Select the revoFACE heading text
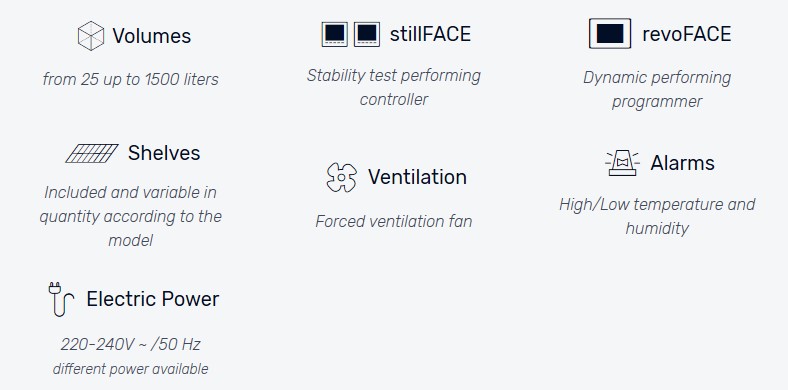 [x=686, y=34]
